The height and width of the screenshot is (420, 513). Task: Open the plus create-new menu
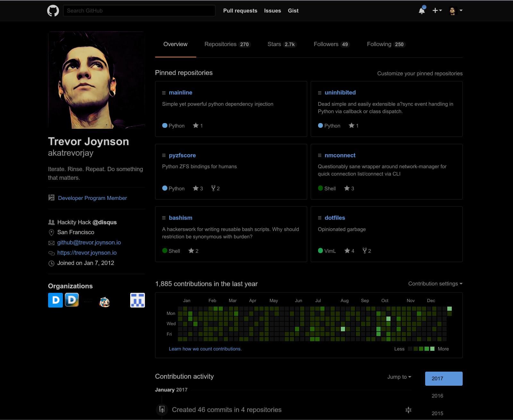tap(437, 11)
